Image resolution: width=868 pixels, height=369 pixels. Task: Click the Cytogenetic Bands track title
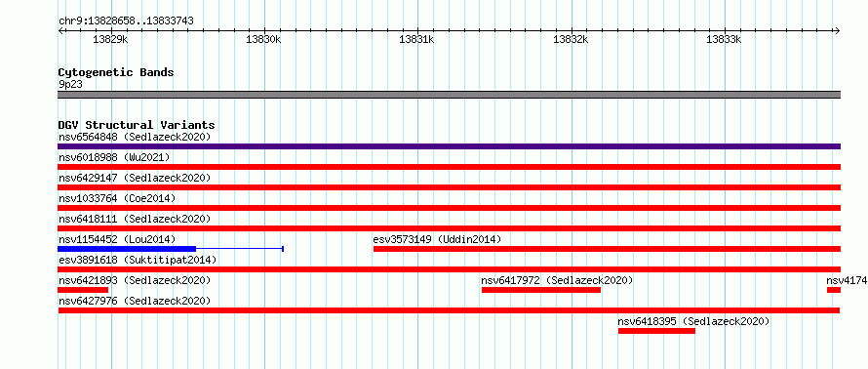(116, 72)
